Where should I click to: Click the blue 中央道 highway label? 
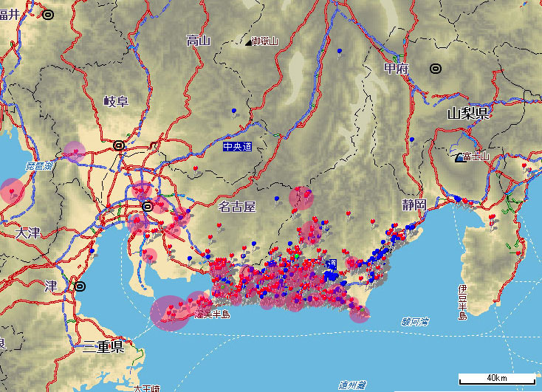pos(238,147)
